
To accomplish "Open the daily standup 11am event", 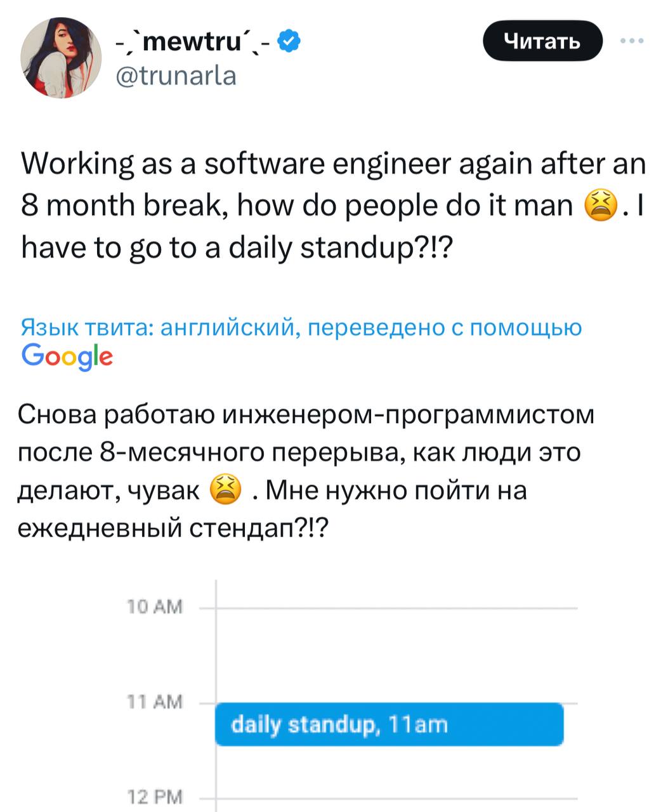I will (389, 724).
